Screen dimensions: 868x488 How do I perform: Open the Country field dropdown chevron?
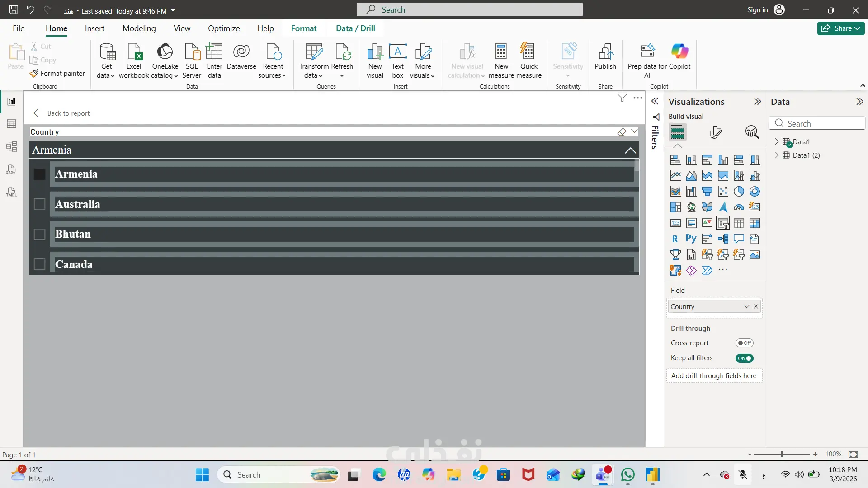[746, 306]
